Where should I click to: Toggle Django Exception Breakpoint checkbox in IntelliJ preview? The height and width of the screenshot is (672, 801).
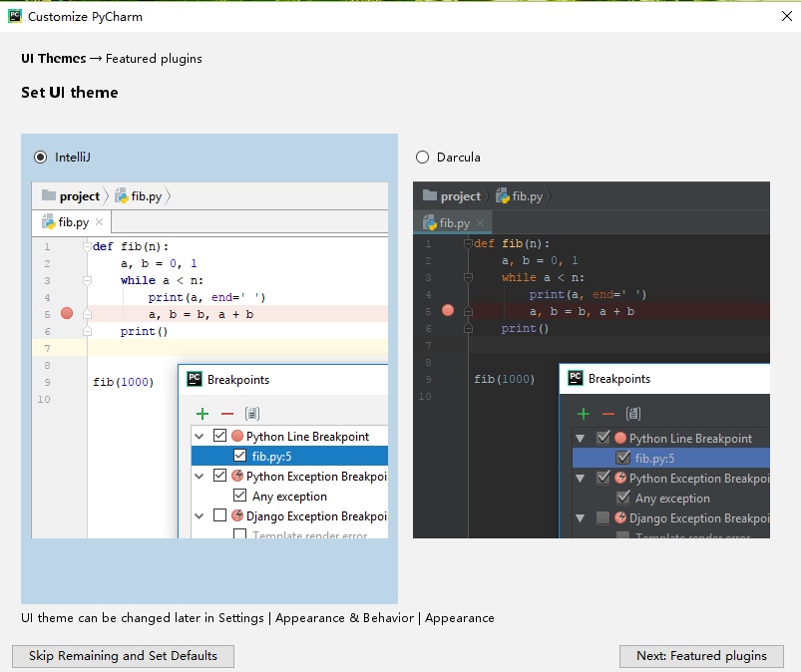tap(219, 515)
